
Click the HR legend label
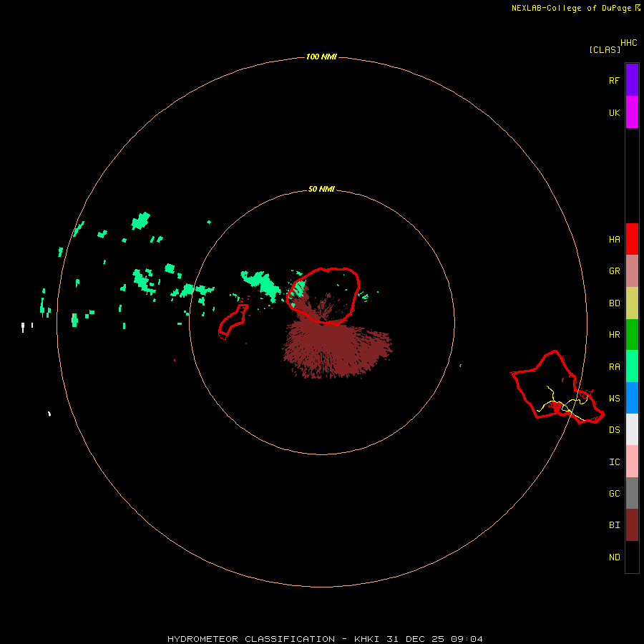[x=615, y=335]
